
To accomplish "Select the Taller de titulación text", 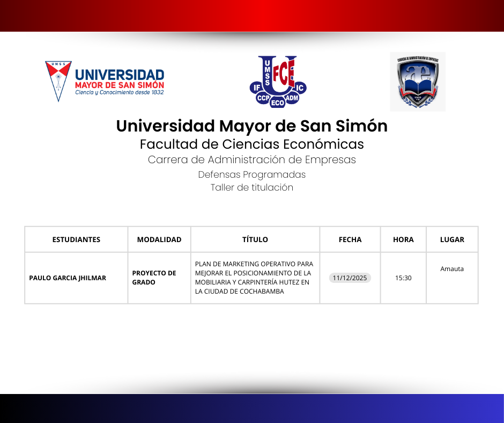I will (251, 187).
